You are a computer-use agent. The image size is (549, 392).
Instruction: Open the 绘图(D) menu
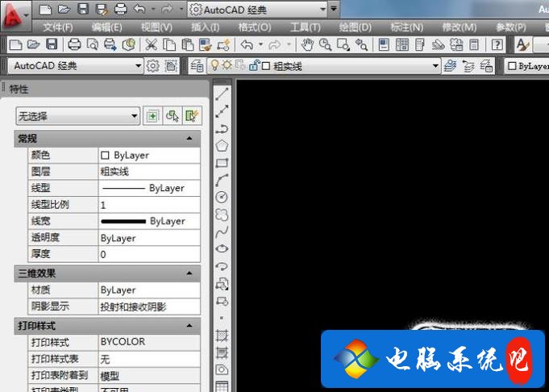[355, 27]
